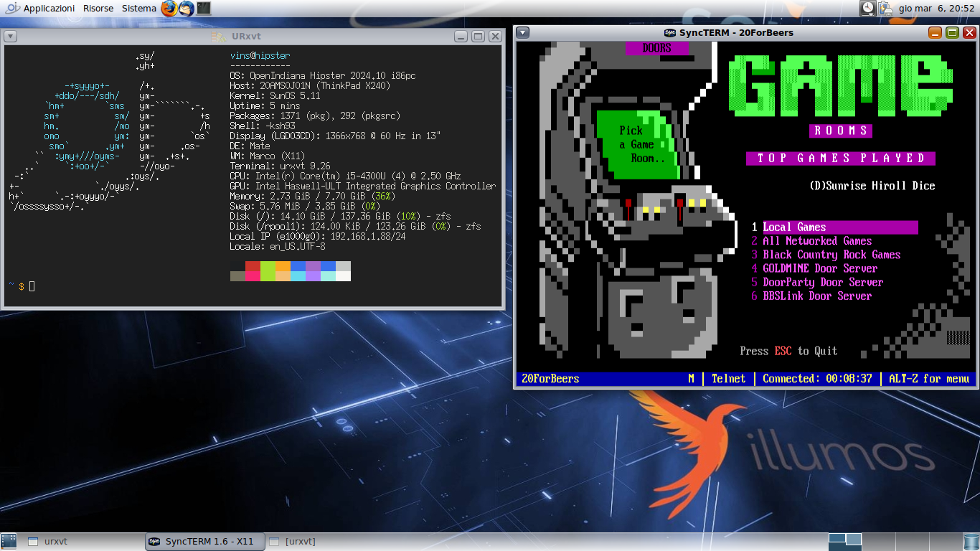Open the battery power indicator
The image size is (980, 551).
886,9
